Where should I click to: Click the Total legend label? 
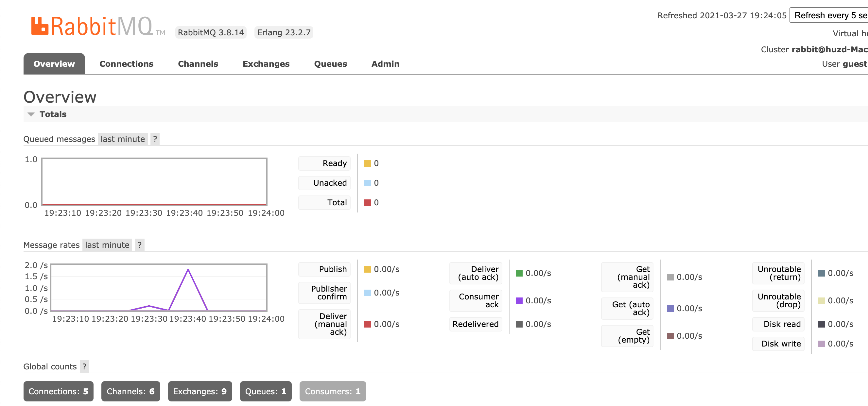tap(324, 202)
